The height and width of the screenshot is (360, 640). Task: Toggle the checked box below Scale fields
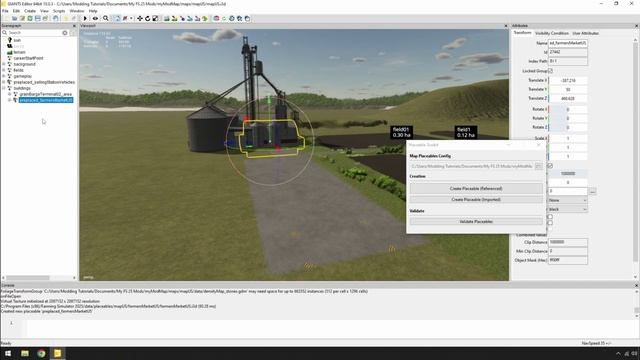tap(550, 166)
